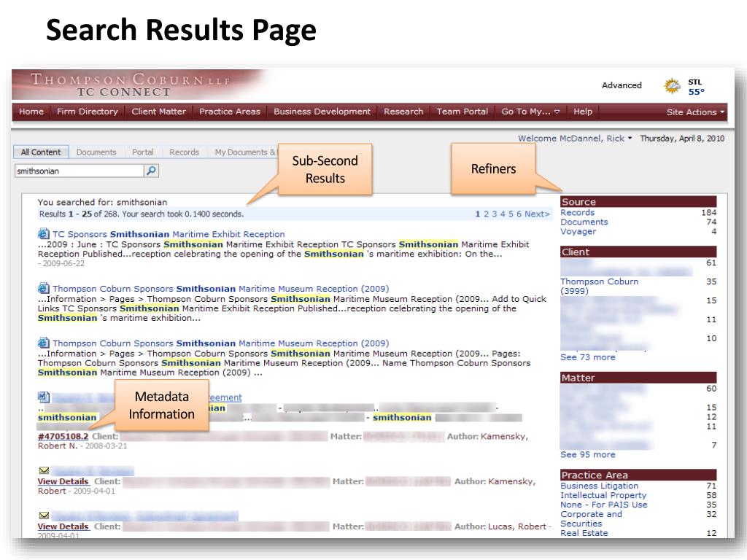Image resolution: width=747 pixels, height=560 pixels.
Task: Go to results page 3
Action: (495, 214)
